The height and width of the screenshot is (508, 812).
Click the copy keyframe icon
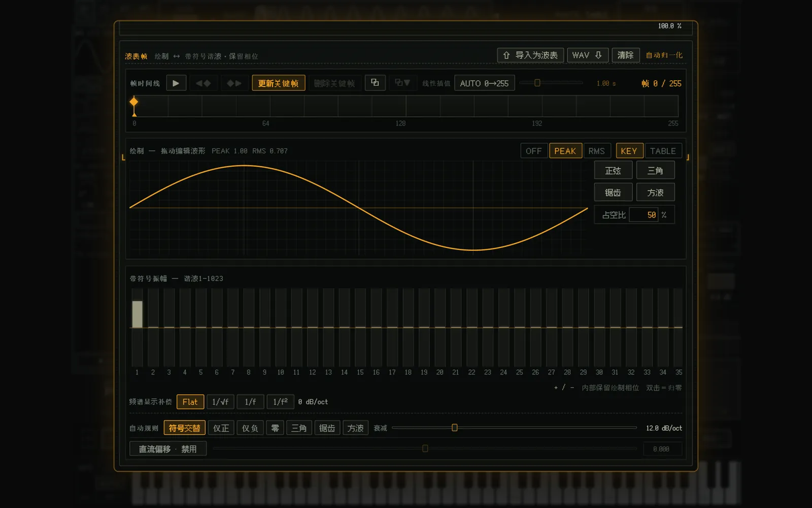375,83
